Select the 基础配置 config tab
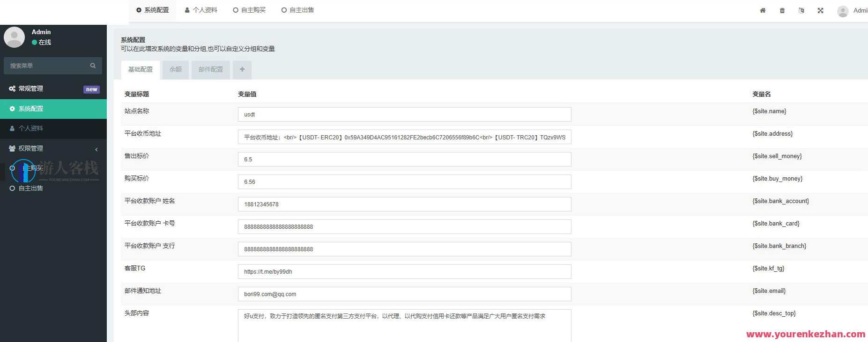 141,70
